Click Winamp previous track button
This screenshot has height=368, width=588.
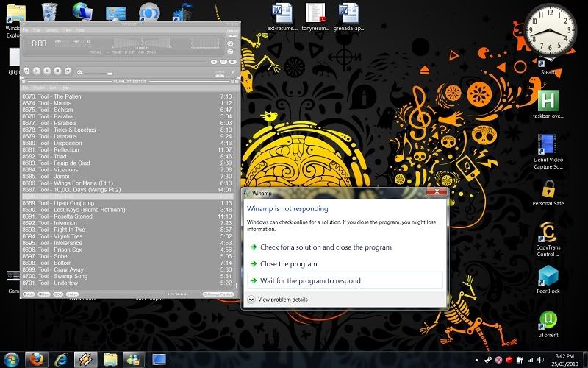tap(26, 71)
